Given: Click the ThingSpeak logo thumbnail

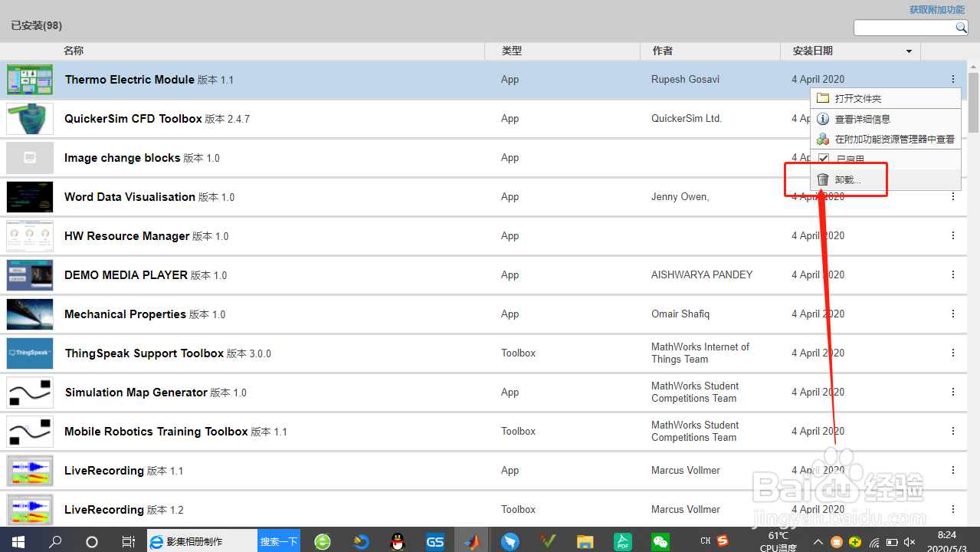Looking at the screenshot, I should (x=30, y=353).
